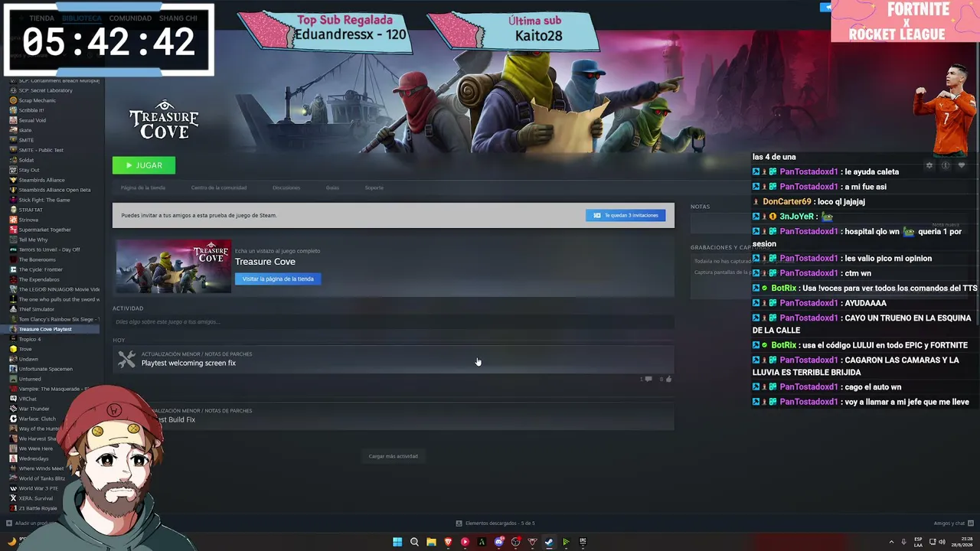Click the Unfortunate Spacemen game icon
This screenshot has height=551, width=980.
(13, 369)
